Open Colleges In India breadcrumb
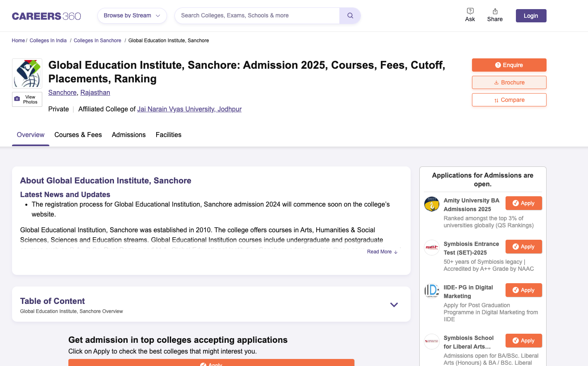Image resolution: width=588 pixels, height=366 pixels. click(48, 41)
